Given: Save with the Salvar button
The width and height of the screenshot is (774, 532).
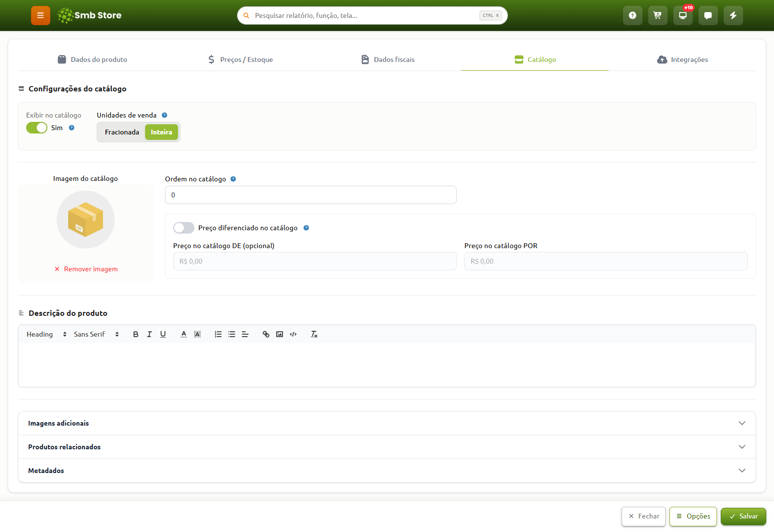Looking at the screenshot, I should 744,517.
